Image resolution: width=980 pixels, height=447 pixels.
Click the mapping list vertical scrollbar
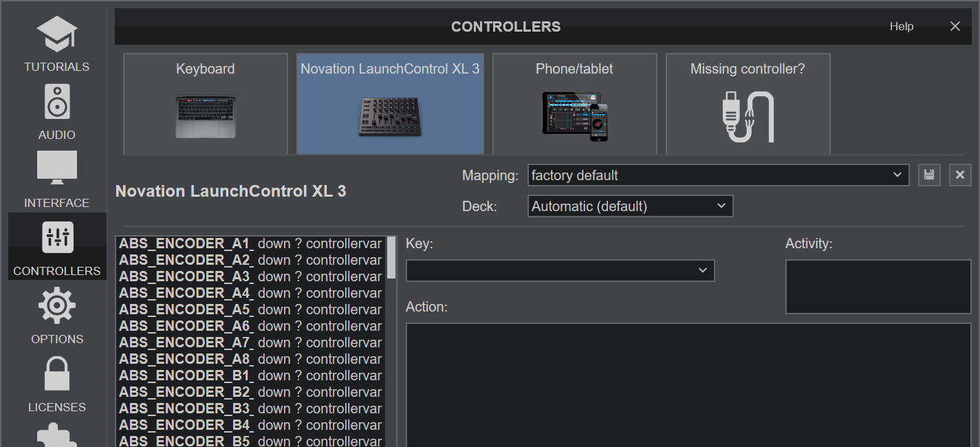click(x=391, y=257)
